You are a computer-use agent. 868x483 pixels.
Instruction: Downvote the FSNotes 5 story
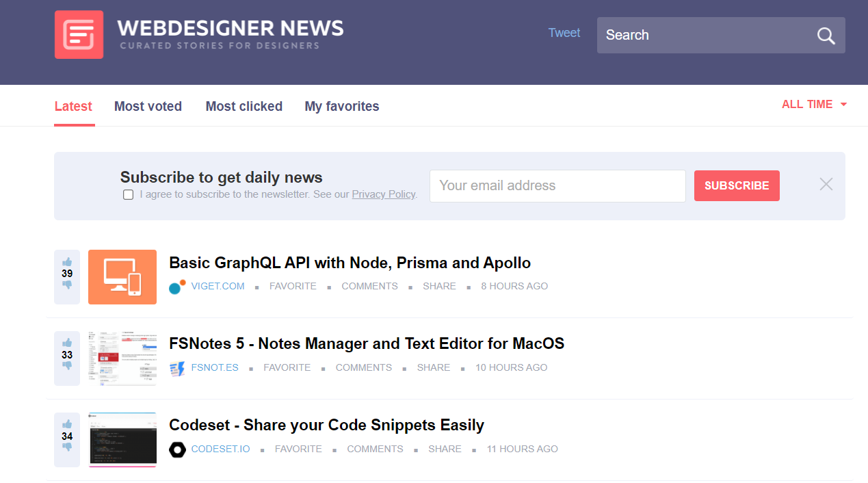click(x=67, y=366)
